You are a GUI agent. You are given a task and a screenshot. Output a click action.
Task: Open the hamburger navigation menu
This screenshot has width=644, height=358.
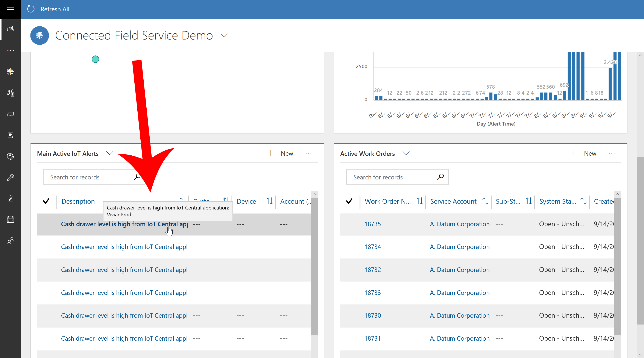11,9
